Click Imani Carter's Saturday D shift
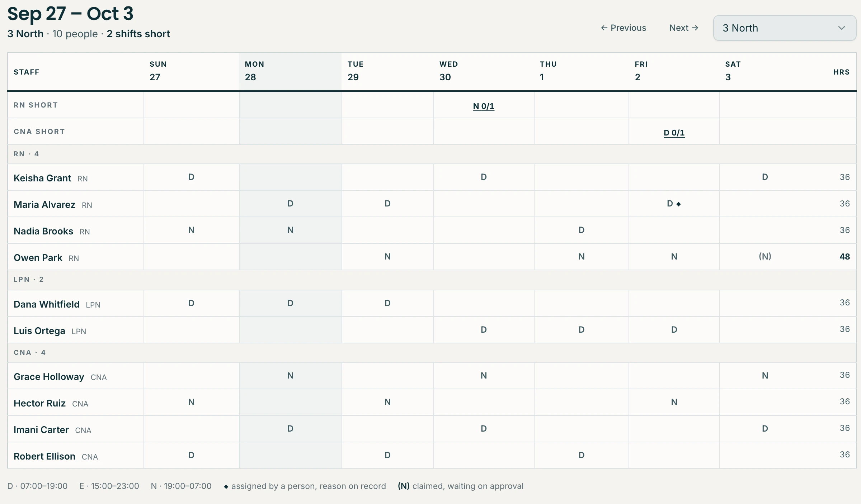861x504 pixels. (x=765, y=429)
